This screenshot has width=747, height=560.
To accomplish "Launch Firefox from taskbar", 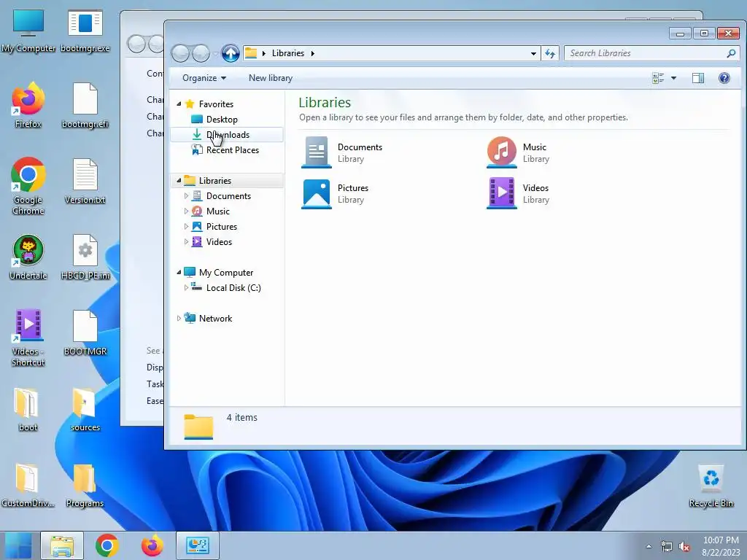I will [152, 545].
